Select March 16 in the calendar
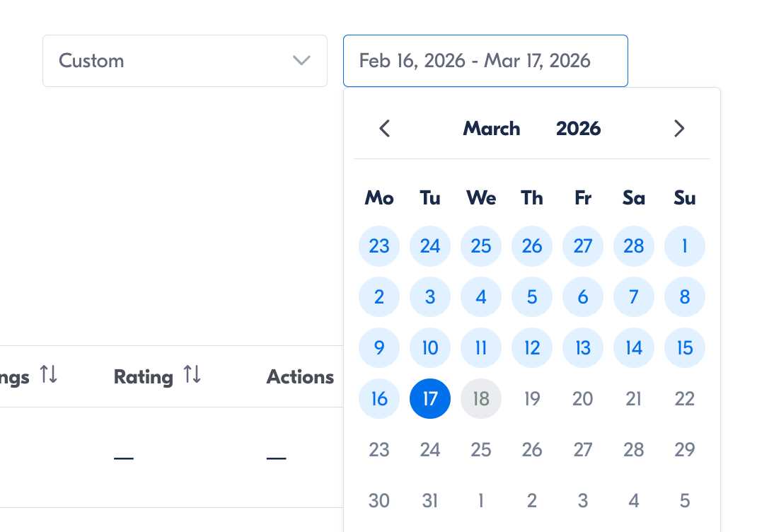Screen dimensions: 757x532 pyautogui.click(x=379, y=399)
